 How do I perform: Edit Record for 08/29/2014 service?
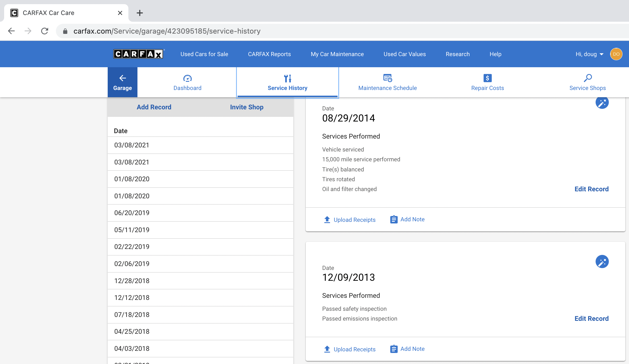[591, 189]
